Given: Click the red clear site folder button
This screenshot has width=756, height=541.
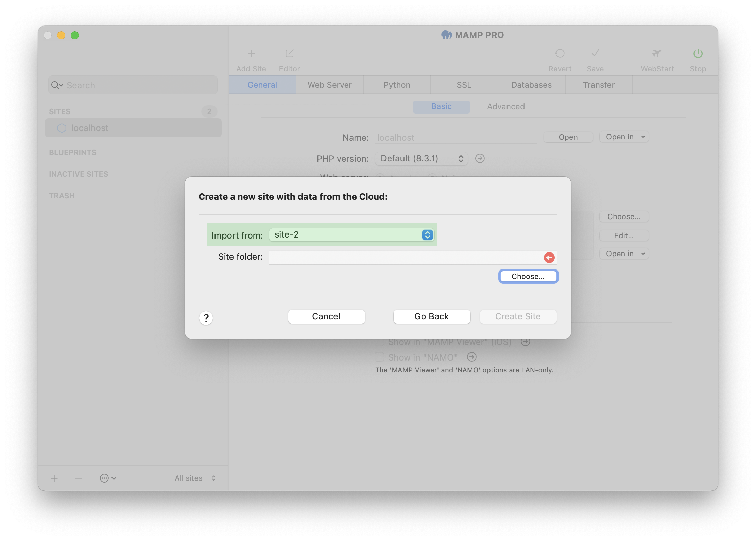Looking at the screenshot, I should (x=549, y=258).
